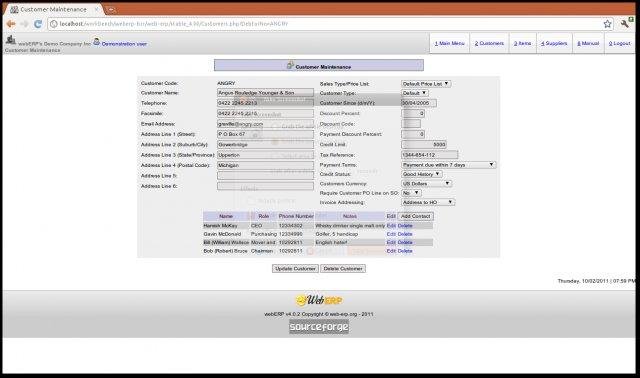This screenshot has width=640, height=378.
Task: Reload the page with refresh icon
Action: pos(38,24)
